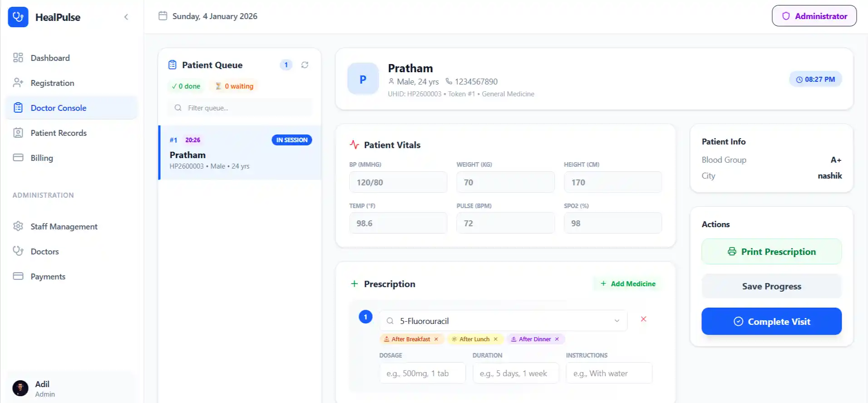Expand the 5-Fluorouracil medicine dropdown
This screenshot has height=403, width=868.
tap(616, 321)
